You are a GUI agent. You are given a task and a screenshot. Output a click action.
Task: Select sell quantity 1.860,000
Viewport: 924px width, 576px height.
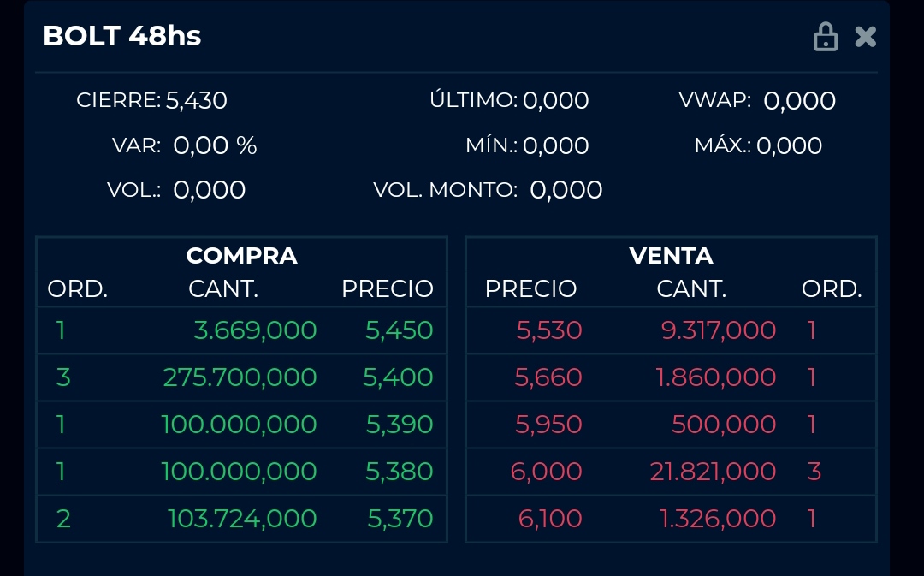click(716, 377)
